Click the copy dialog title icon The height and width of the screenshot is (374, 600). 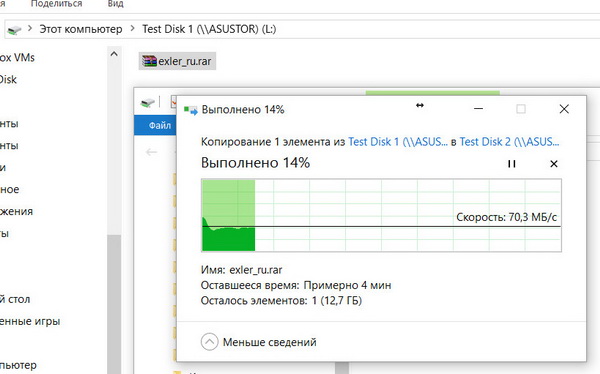pos(191,110)
